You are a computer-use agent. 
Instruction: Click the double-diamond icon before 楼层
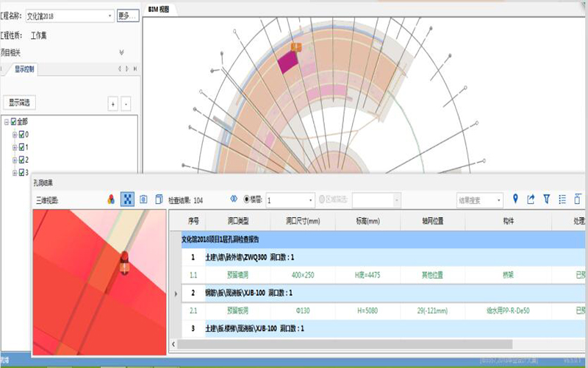[234, 199]
